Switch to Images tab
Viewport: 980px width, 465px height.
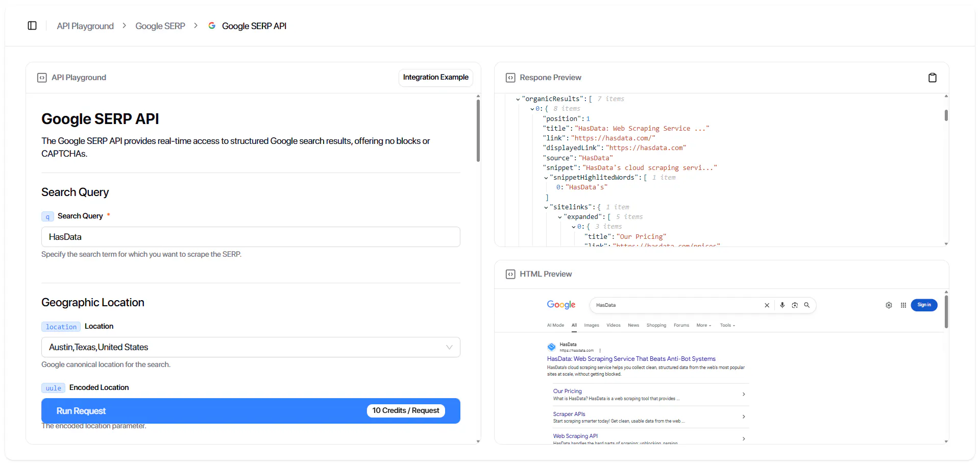pos(592,325)
